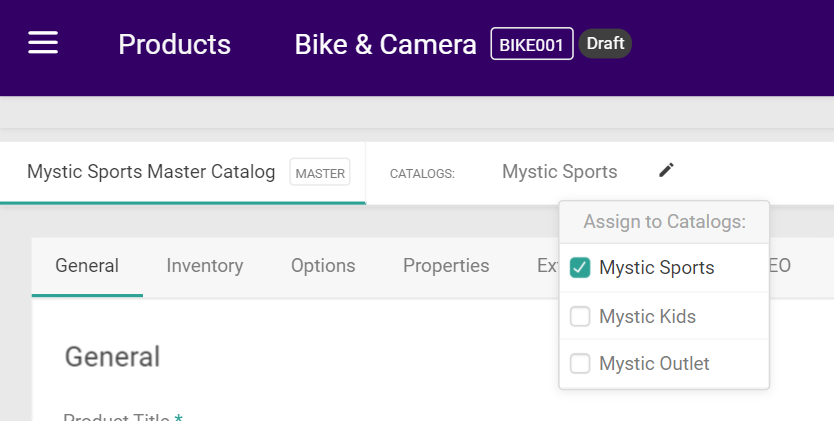Click the pencil edit catalogs icon
This screenshot has height=421, width=834.
click(x=666, y=170)
